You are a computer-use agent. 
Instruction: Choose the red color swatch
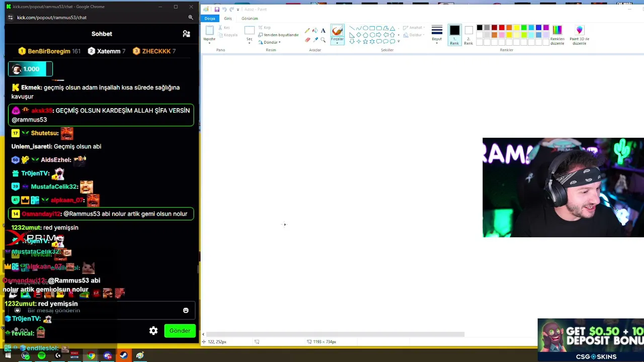502,28
